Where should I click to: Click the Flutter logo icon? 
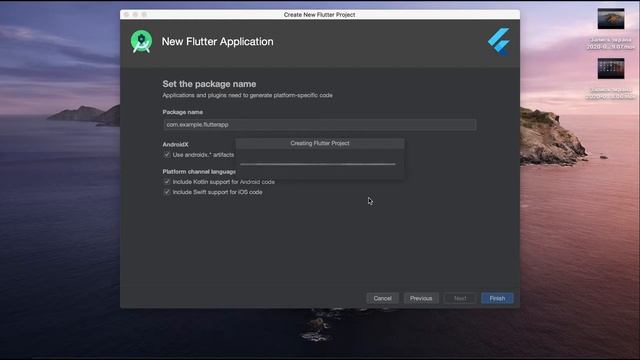(x=499, y=42)
